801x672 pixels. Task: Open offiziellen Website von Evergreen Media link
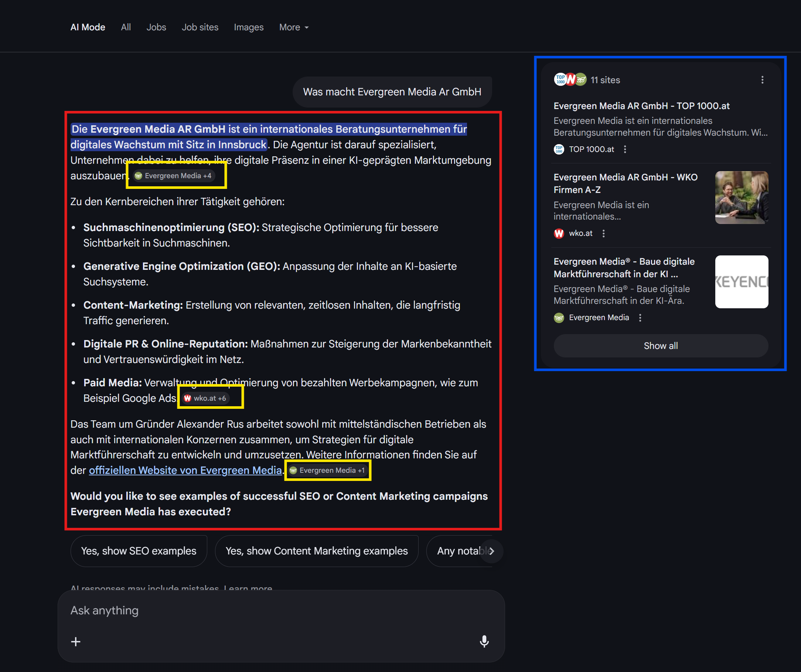coord(185,470)
